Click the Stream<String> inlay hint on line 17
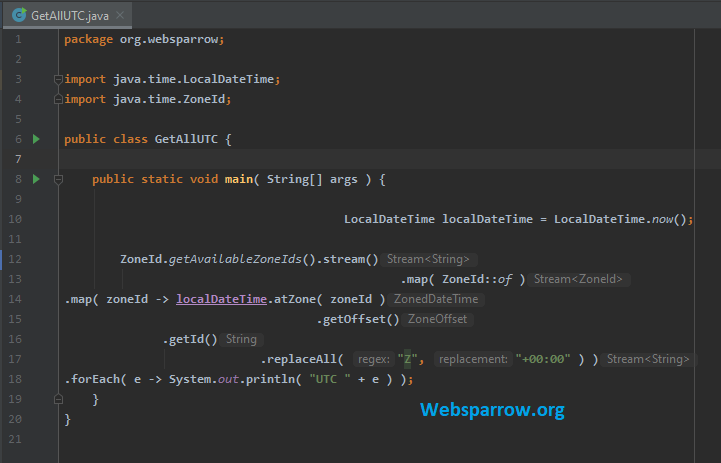Screen dimensions: 721x463 pos(648,359)
